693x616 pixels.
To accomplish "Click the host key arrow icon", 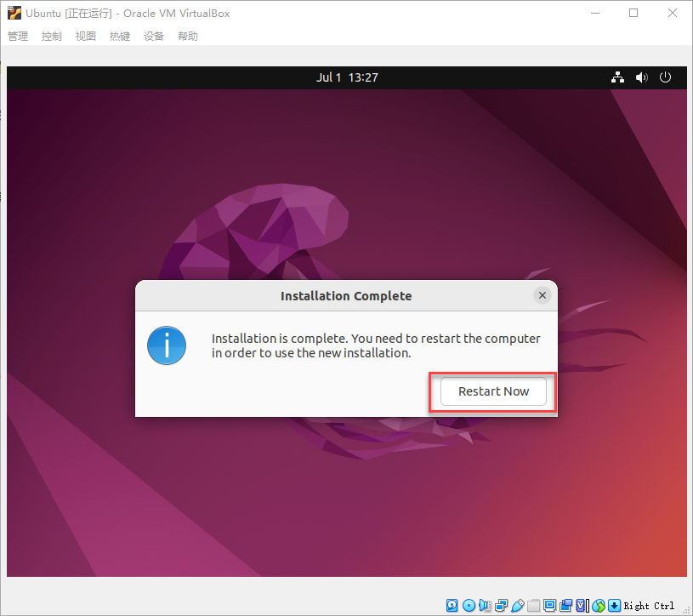I will click(614, 606).
